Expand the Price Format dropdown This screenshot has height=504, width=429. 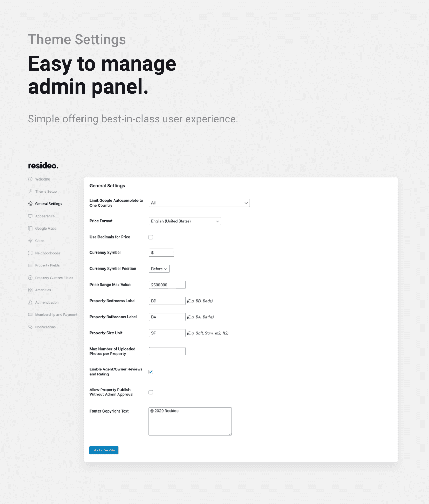tap(185, 221)
